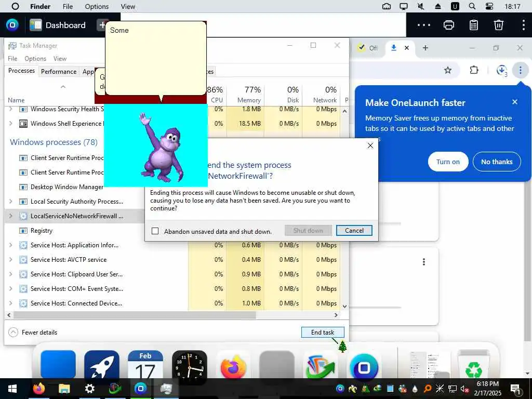Click the display monitor icon in top menu bar
The width and height of the screenshot is (532, 399).
(403, 6)
